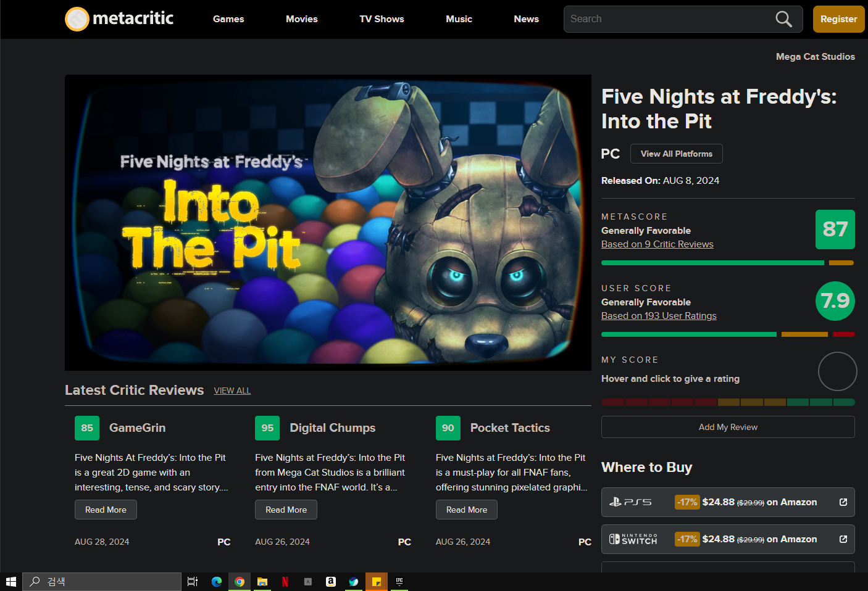
Task: Open Task View in taskbar
Action: pos(193,581)
